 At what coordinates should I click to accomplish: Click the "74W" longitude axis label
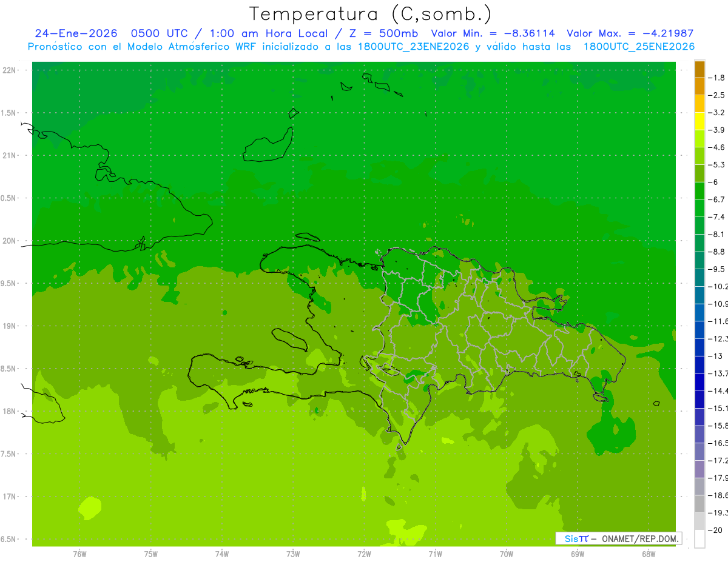[222, 554]
